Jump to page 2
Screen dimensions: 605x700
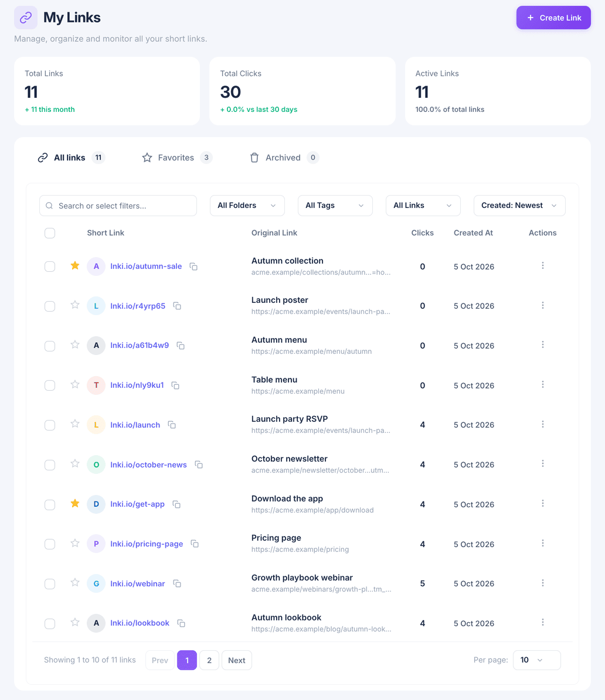pyautogui.click(x=209, y=660)
